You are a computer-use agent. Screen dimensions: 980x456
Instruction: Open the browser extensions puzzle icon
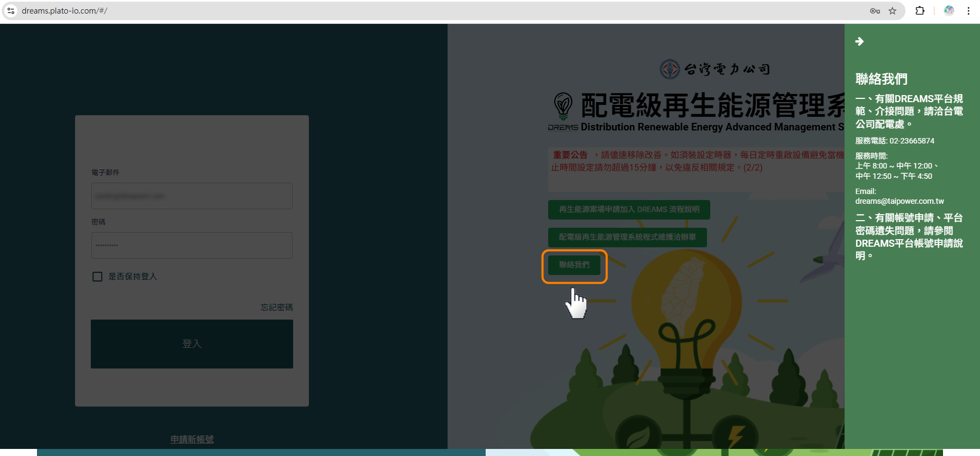(920, 10)
